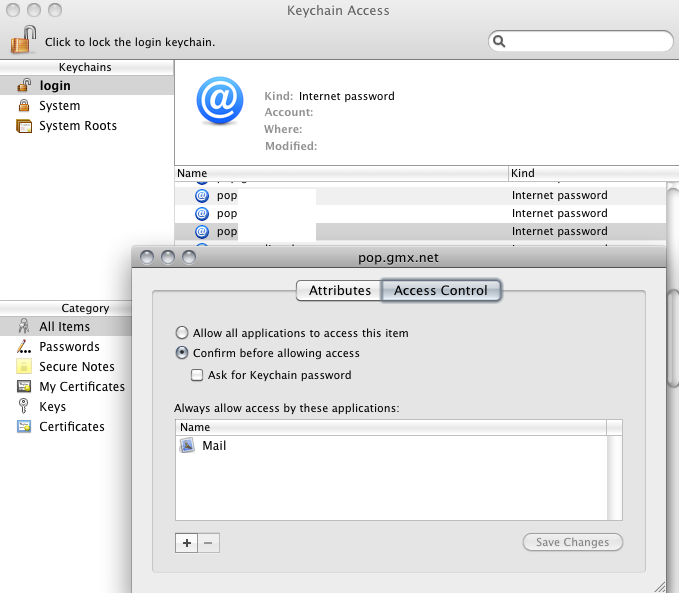Click the My Certificates icon
Viewport: 679px width, 593px height.
tap(24, 386)
